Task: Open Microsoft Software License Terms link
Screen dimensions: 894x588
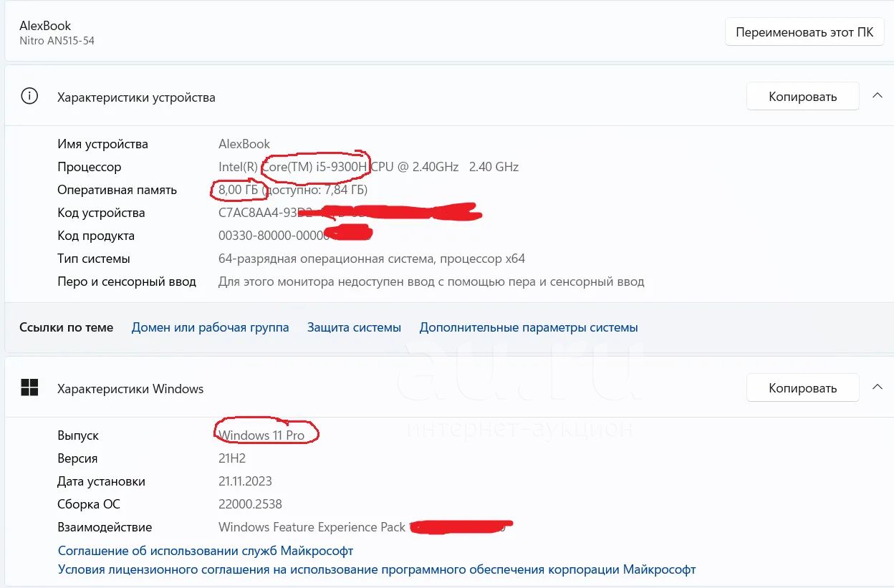Action: tap(377, 570)
